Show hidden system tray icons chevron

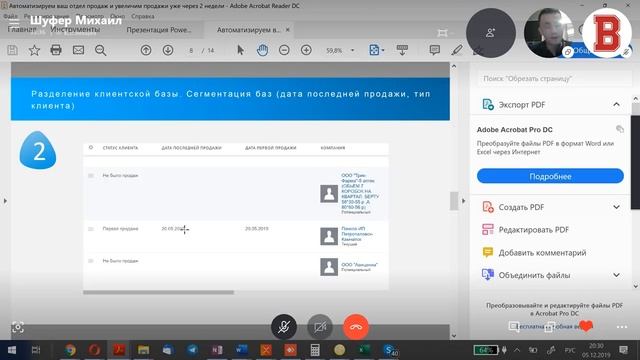pyautogui.click(x=517, y=350)
